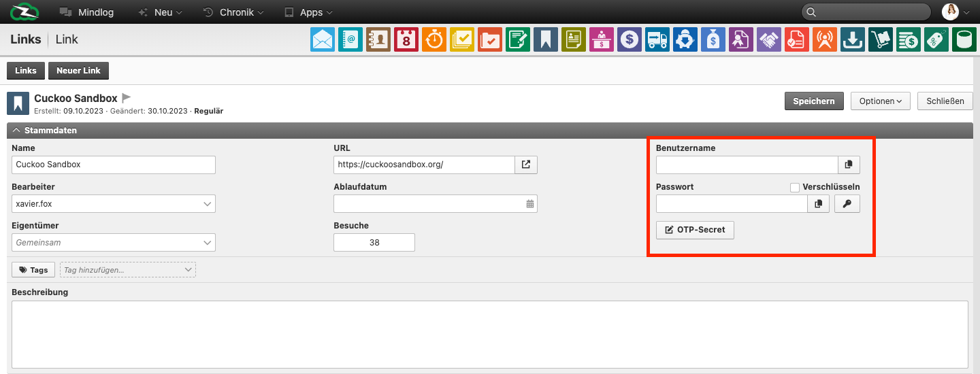
Task: Click the Name input field
Action: coord(114,165)
